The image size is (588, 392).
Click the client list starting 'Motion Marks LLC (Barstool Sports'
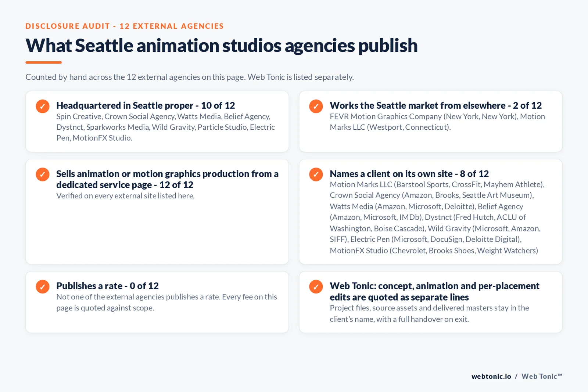tap(437, 217)
